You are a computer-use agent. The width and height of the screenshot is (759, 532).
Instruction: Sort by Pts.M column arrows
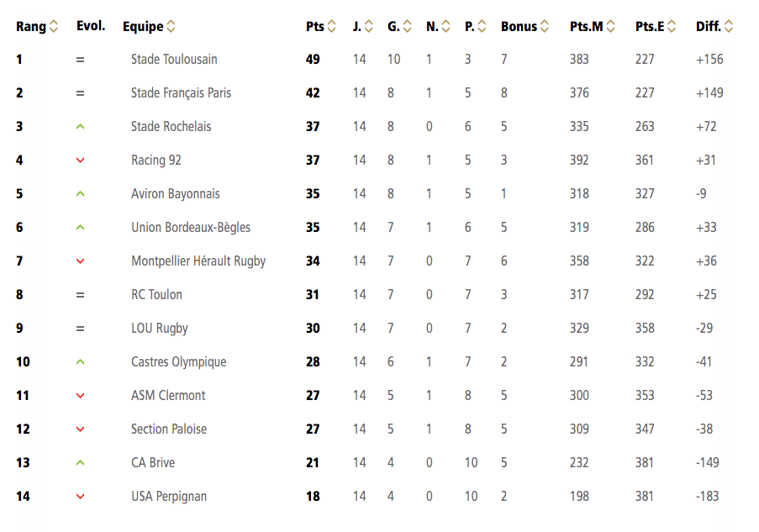pos(610,26)
